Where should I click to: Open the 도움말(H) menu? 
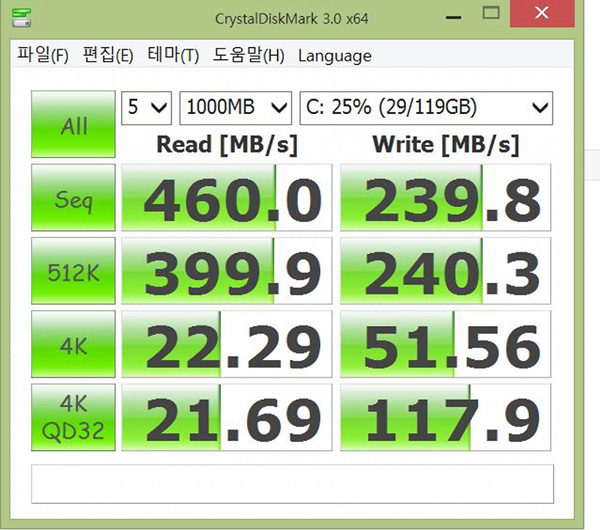click(x=249, y=55)
